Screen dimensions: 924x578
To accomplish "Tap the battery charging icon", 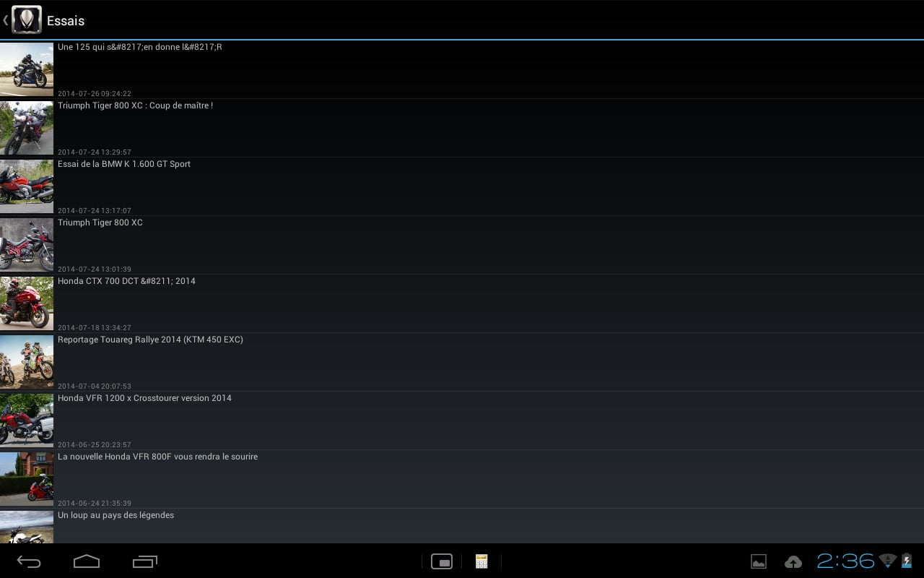I will (x=907, y=561).
